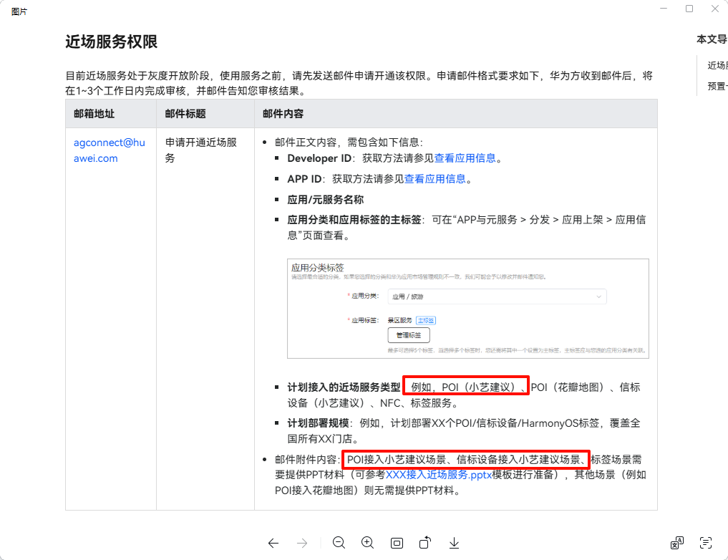Image resolution: width=728 pixels, height=560 pixels.
Task: Click the fit-to-window icon
Action: pyautogui.click(x=397, y=543)
